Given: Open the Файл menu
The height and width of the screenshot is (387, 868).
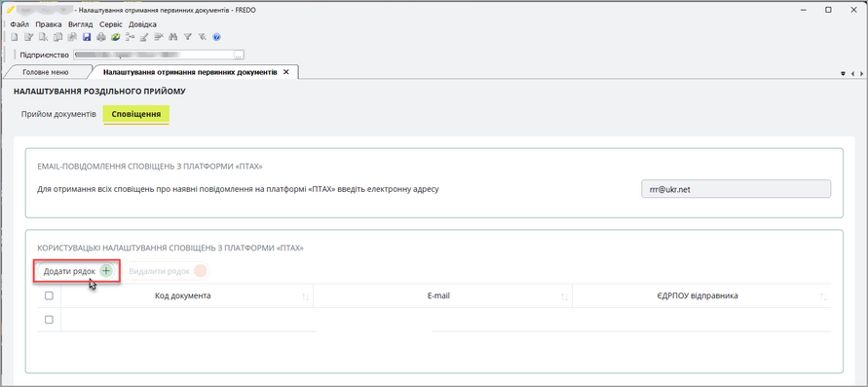Looking at the screenshot, I should pos(19,24).
